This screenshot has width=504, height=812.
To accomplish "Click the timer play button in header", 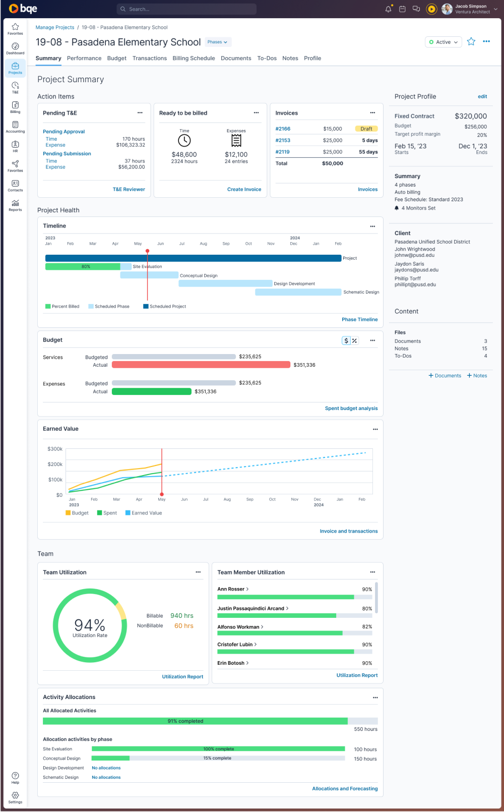I will tap(431, 9).
